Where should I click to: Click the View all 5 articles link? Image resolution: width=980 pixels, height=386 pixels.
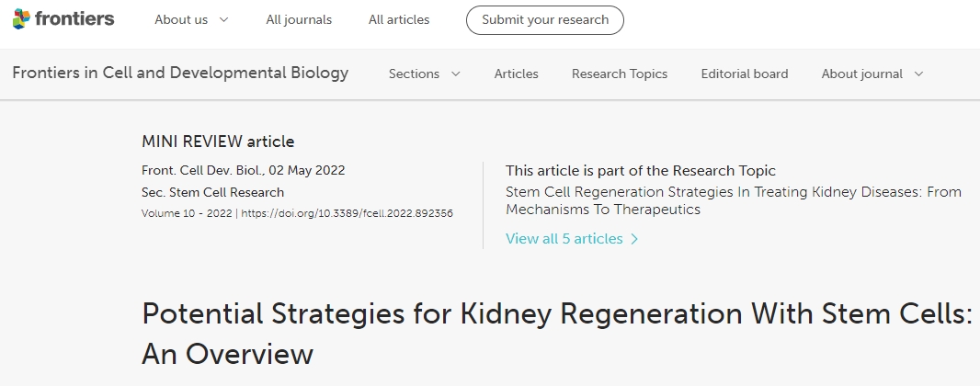(x=564, y=239)
